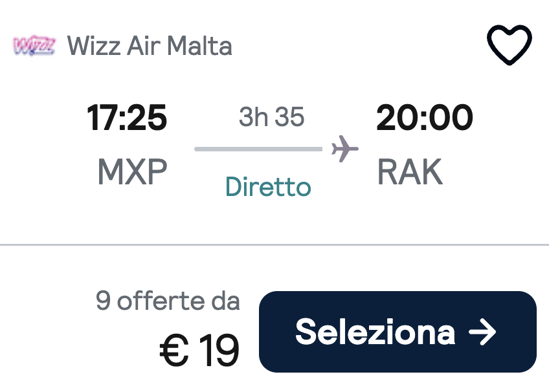This screenshot has width=549, height=392.
Task: Click the airplane icon on route line
Action: (x=344, y=149)
